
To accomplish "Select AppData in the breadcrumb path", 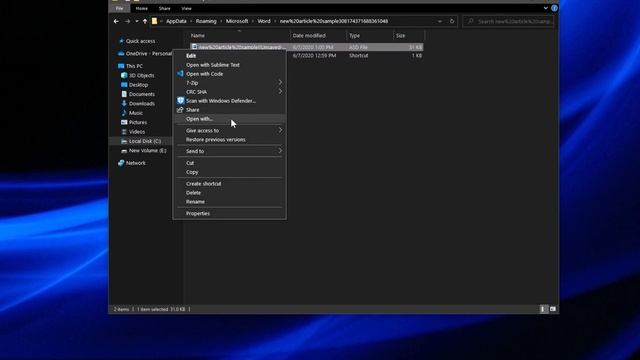I will pyautogui.click(x=176, y=21).
